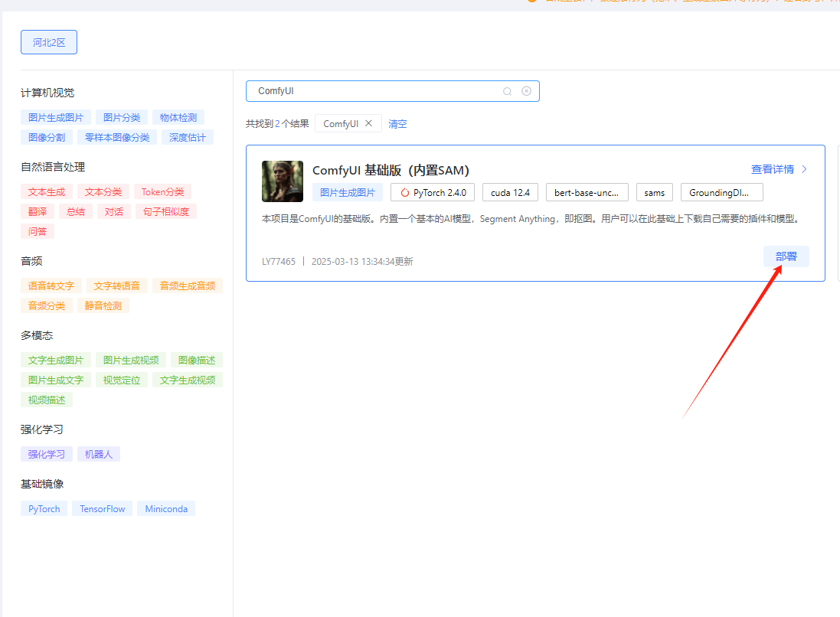The image size is (840, 617).
Task: Filter by Token分类 tag
Action: (162, 191)
